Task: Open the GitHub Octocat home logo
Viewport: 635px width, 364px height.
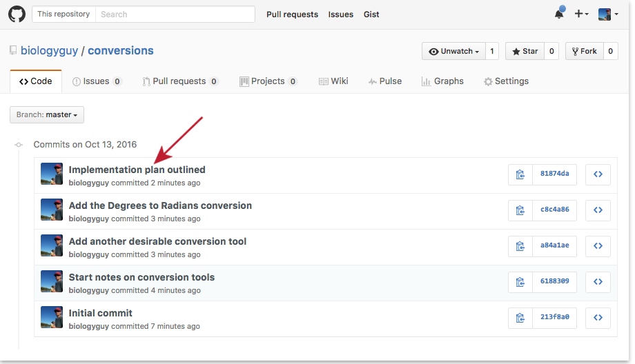Action: point(17,14)
